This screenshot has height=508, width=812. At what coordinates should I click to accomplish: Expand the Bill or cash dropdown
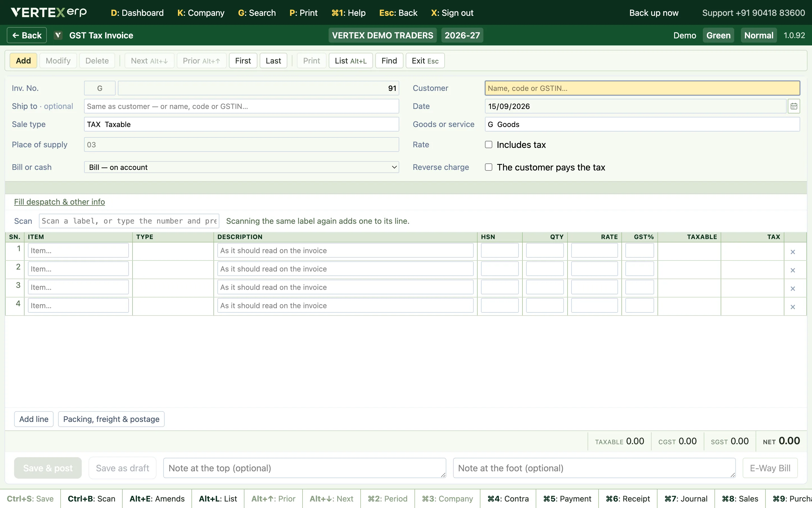241,167
